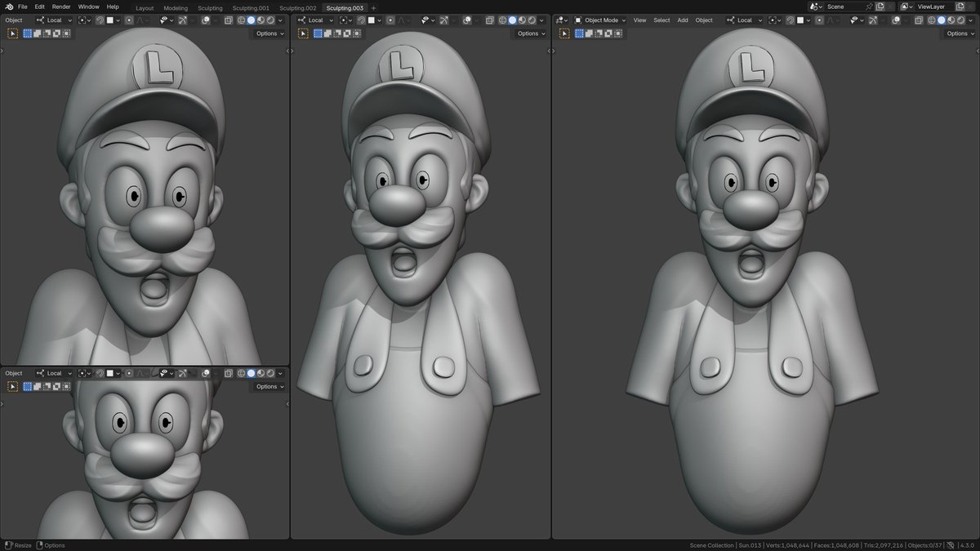Image resolution: width=980 pixels, height=551 pixels.
Task: Toggle proportional editing in bottom-left viewport
Action: [128, 373]
